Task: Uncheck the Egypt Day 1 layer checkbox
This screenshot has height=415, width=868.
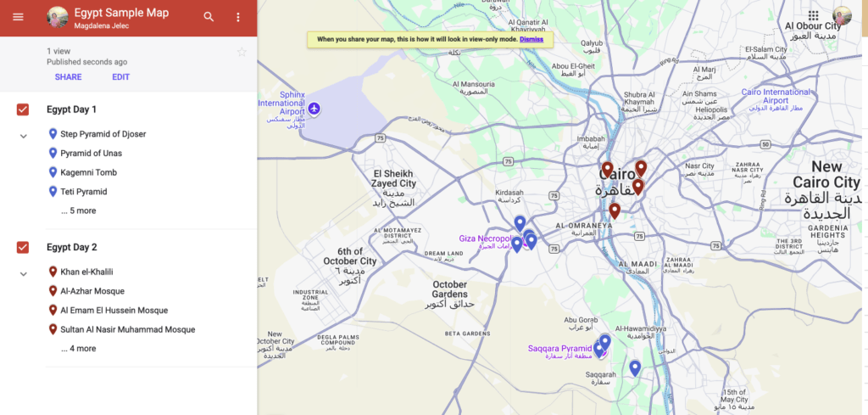Action: click(x=23, y=109)
